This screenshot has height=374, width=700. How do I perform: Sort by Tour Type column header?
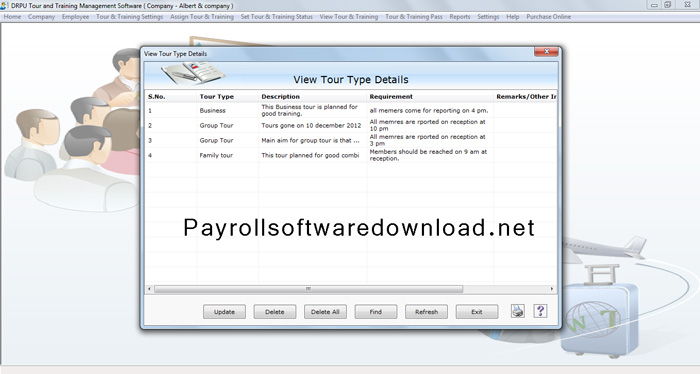(x=227, y=96)
